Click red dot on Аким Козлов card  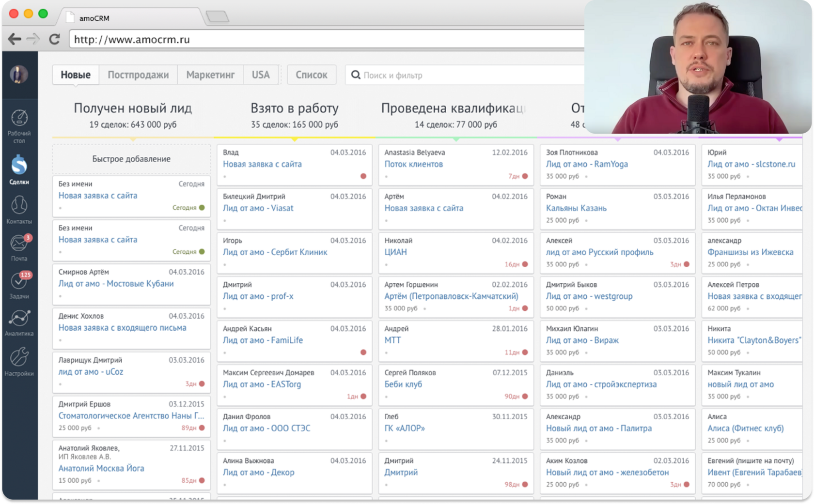click(687, 485)
